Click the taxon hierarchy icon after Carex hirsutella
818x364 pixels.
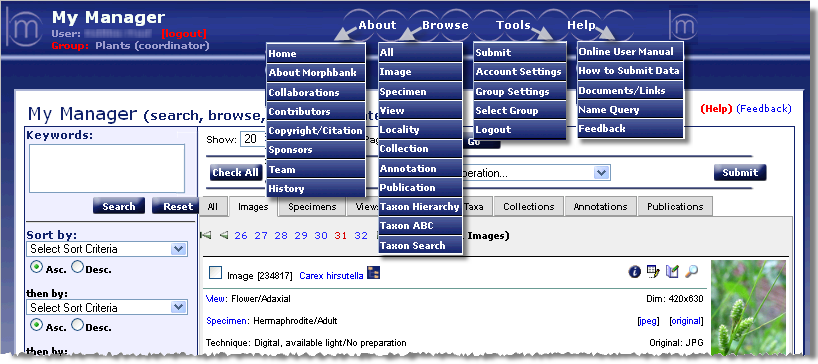(374, 273)
